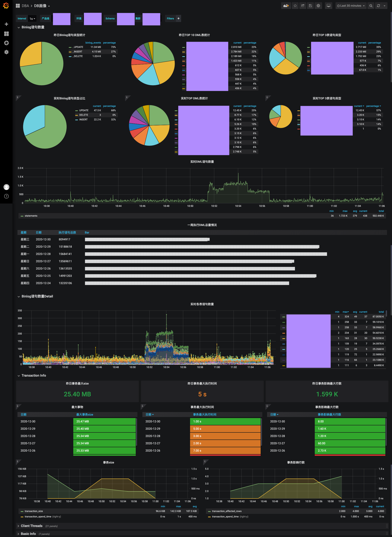Collapse the Binlog语句数量 row
Screen dimensions: 392x537
(x=31, y=27)
